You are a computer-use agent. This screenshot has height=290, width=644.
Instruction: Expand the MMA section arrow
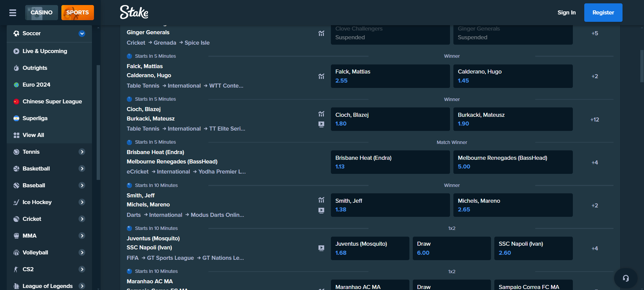[82, 236]
